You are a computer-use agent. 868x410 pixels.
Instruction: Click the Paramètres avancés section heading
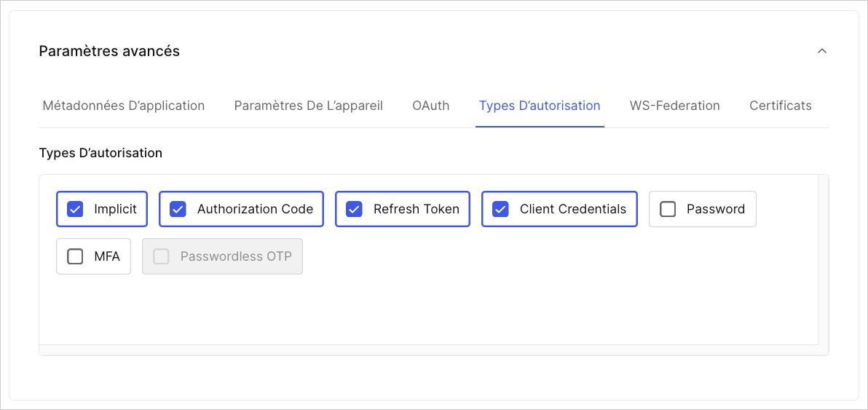pos(109,51)
